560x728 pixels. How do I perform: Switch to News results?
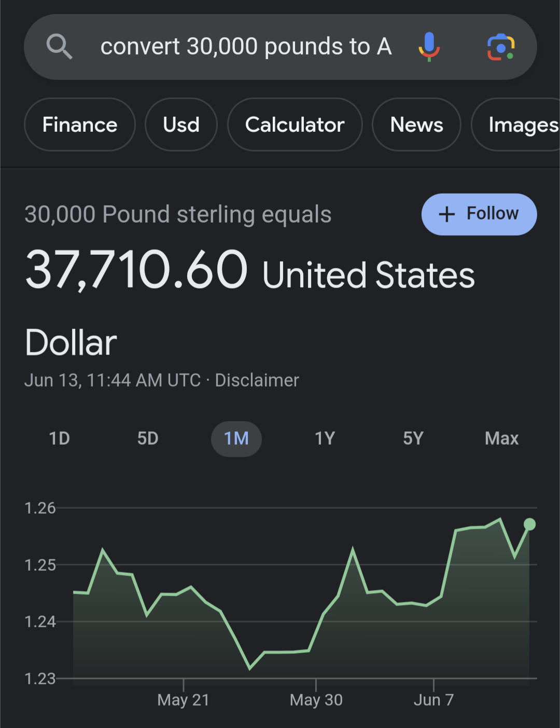click(x=416, y=125)
